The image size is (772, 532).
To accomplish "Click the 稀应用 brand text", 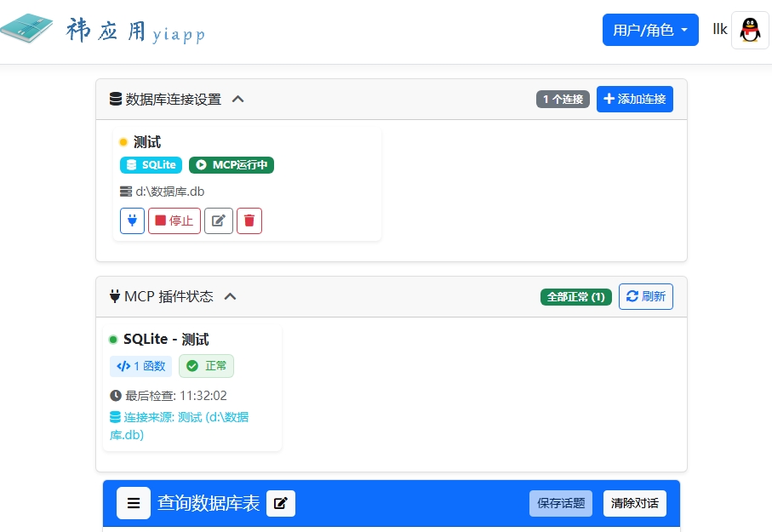I will [x=106, y=31].
